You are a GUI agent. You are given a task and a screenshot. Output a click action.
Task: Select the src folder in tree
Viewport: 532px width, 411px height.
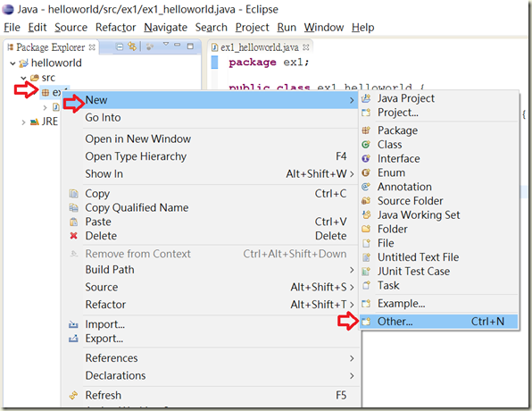(48, 78)
